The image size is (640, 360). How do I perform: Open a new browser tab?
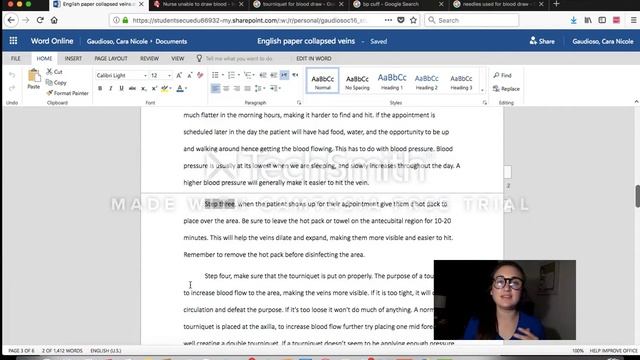[556, 4]
